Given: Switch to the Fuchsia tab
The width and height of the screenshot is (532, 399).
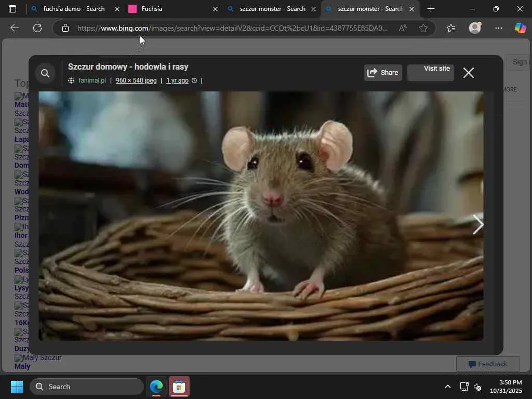Looking at the screenshot, I should (171, 9).
